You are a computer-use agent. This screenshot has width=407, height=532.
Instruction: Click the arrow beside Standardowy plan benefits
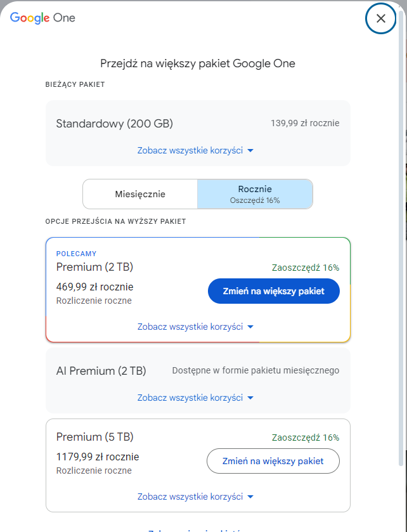click(x=250, y=151)
